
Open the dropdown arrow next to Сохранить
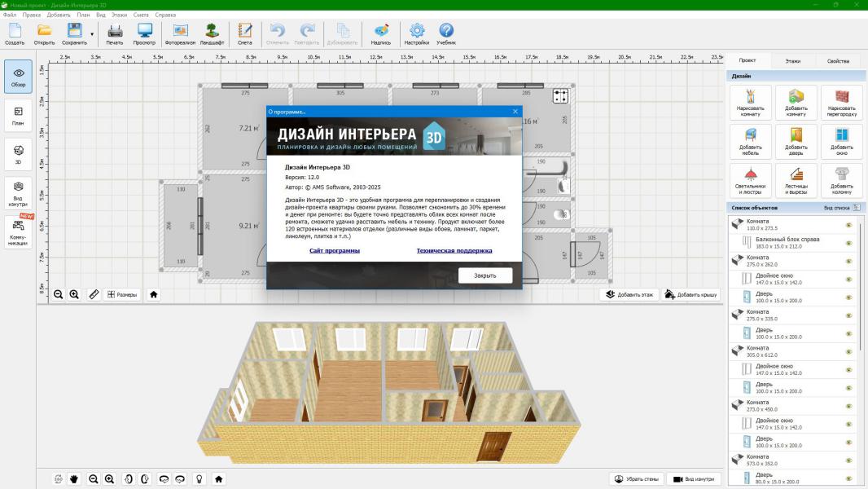[92, 34]
